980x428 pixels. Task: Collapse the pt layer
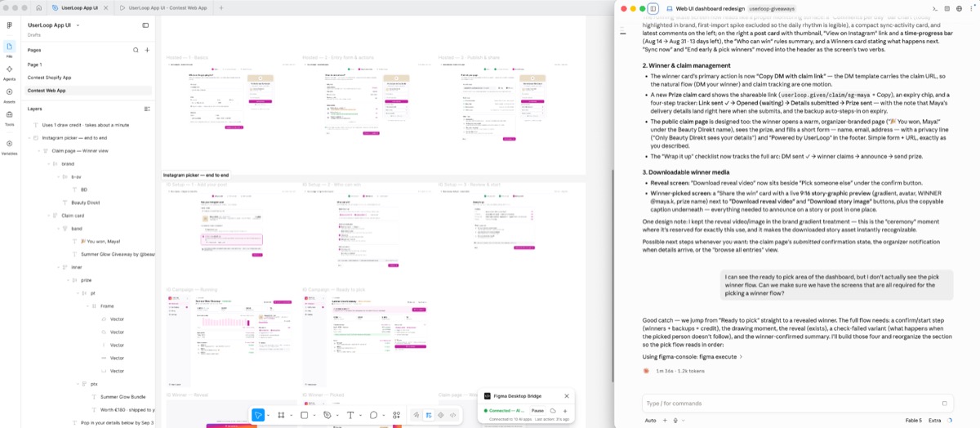[x=77, y=293]
